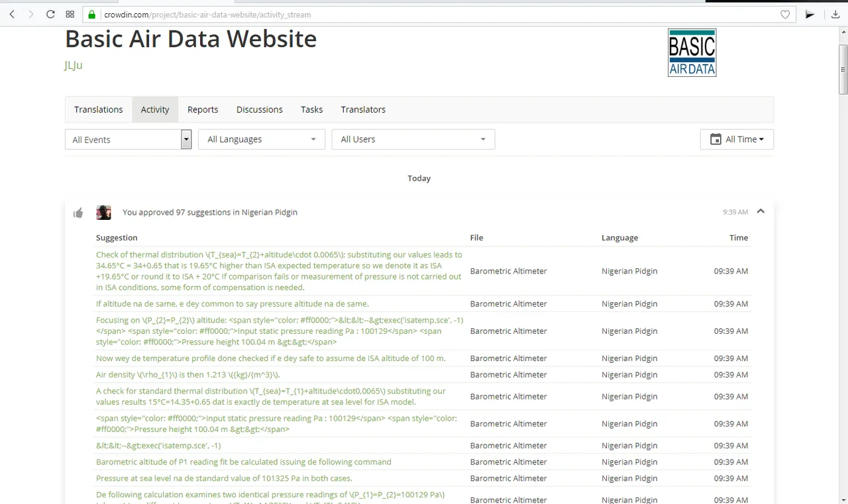Open the 'Check of thermal distribution' suggestion
Viewport: 848px width, 504px height.
tap(280, 271)
